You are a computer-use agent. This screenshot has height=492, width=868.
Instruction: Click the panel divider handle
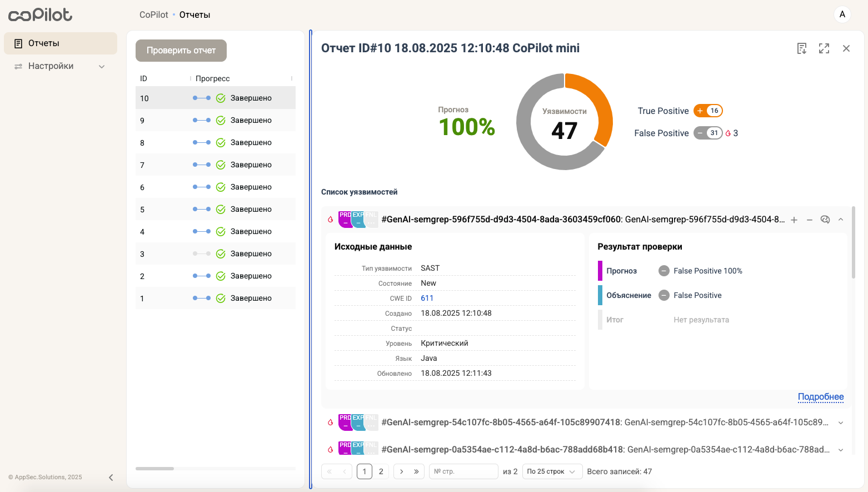(311, 260)
